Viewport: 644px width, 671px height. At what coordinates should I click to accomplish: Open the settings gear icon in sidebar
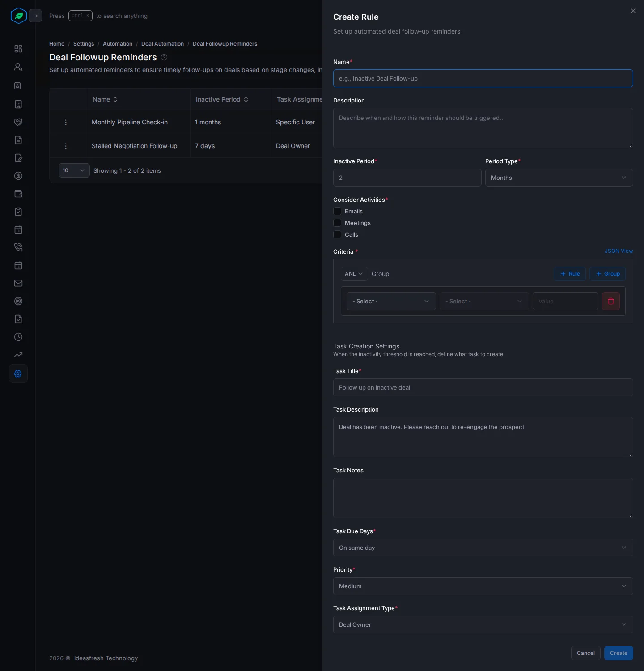click(18, 374)
